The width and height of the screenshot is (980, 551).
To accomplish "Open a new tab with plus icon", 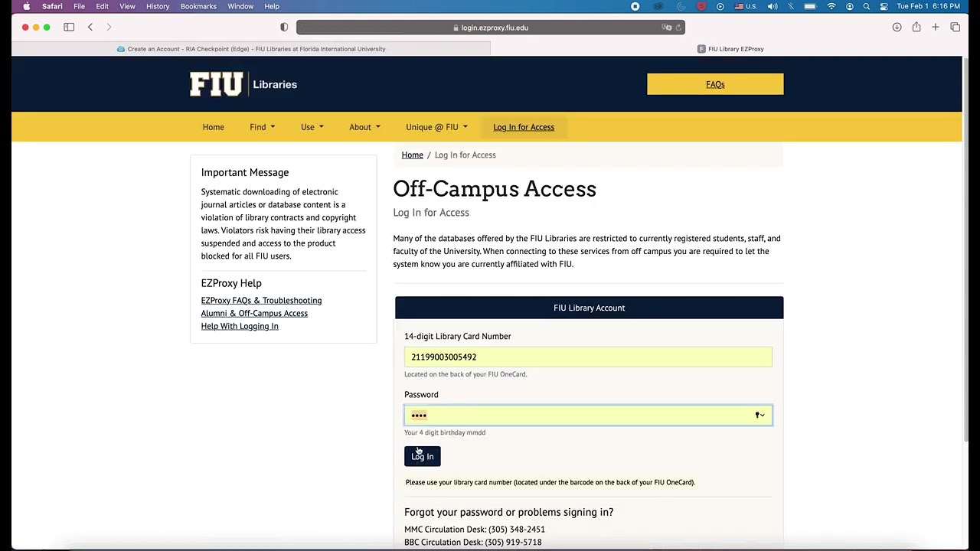I will point(936,28).
